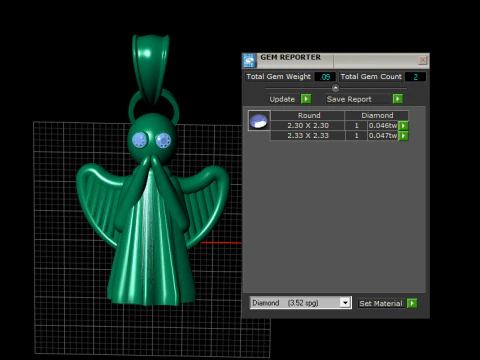
Task: Click the green arrow next to Set Material
Action: pyautogui.click(x=412, y=303)
